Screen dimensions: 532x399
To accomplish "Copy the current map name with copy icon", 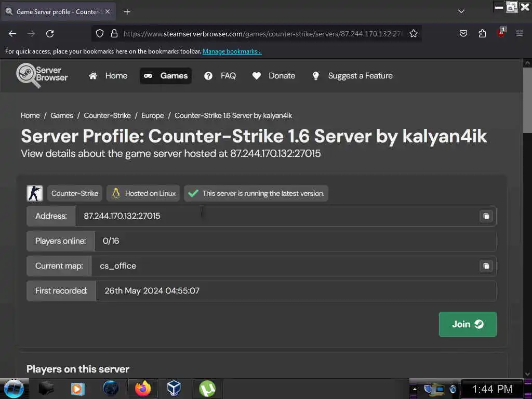I will click(x=486, y=266).
